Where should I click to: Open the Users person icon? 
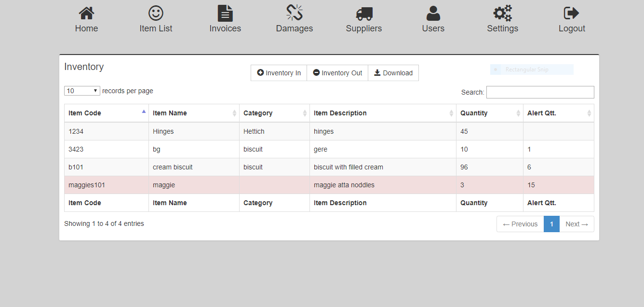(x=433, y=14)
